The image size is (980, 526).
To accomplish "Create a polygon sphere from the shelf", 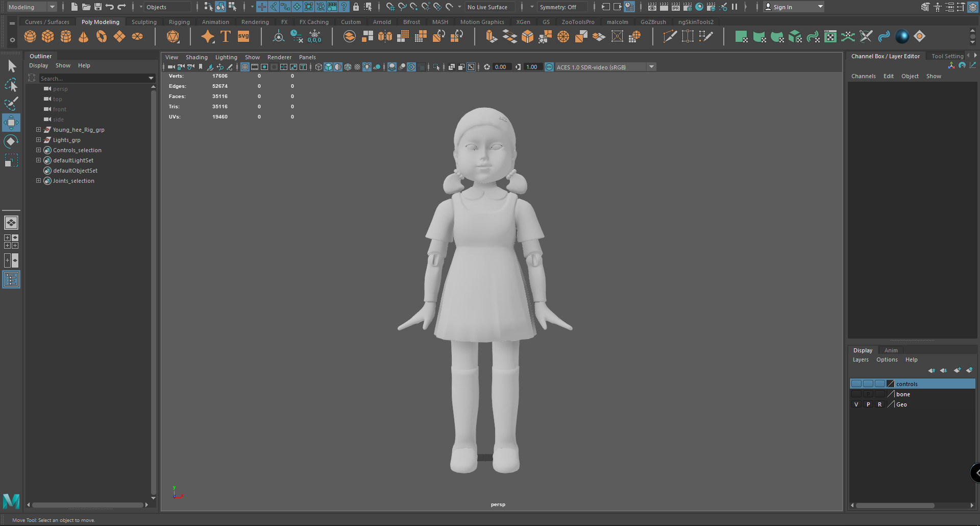I will tap(30, 36).
